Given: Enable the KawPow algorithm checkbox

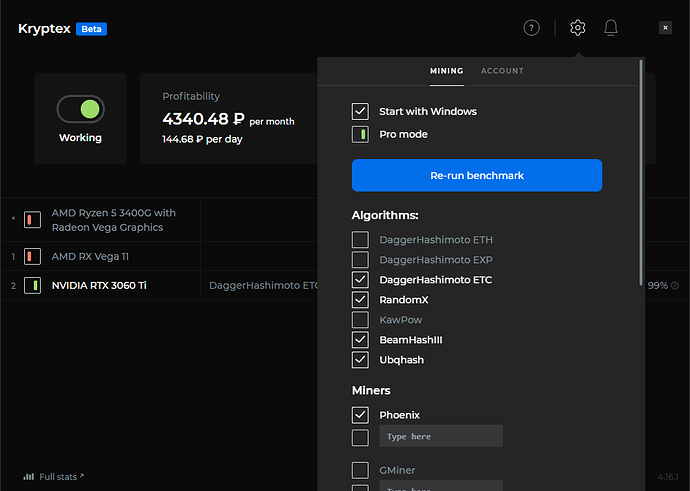Looking at the screenshot, I should (360, 320).
